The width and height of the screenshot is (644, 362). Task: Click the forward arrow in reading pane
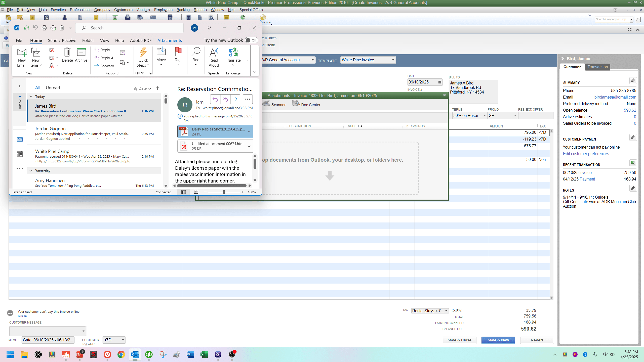click(x=235, y=99)
